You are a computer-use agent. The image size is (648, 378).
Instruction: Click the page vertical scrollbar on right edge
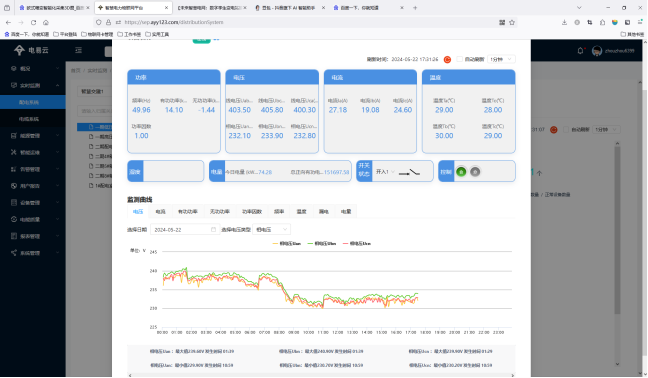[644, 223]
